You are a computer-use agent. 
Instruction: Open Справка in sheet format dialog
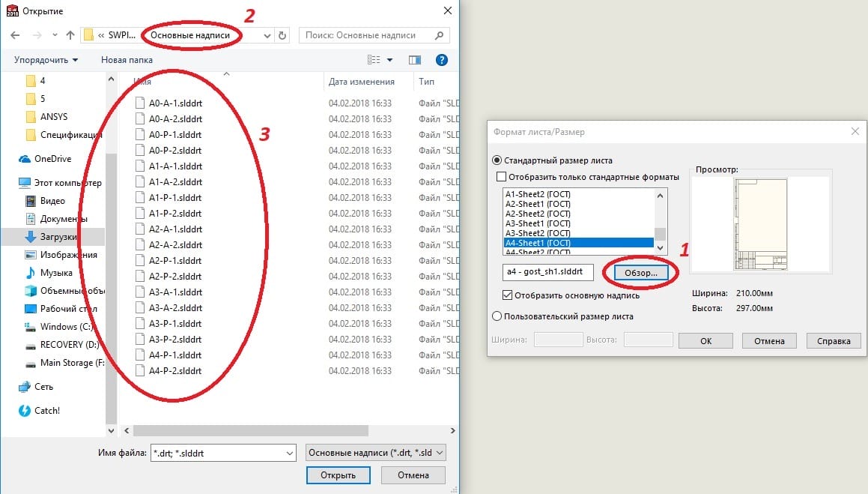click(834, 340)
